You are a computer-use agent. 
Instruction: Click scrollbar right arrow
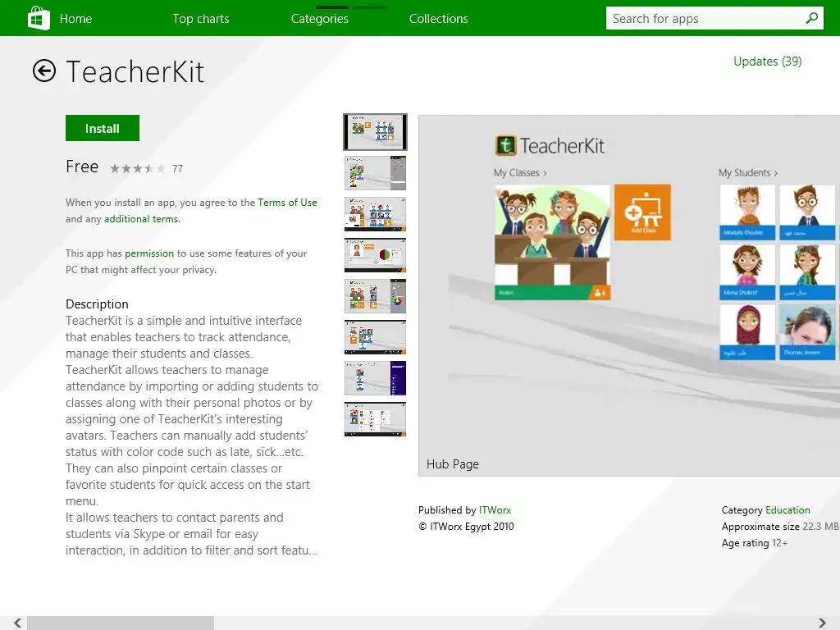click(822, 623)
